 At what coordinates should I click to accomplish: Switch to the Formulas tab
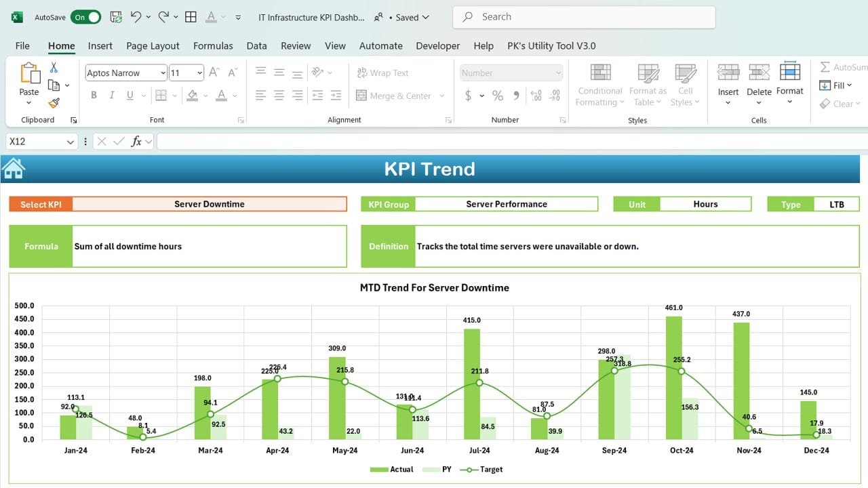[213, 45]
